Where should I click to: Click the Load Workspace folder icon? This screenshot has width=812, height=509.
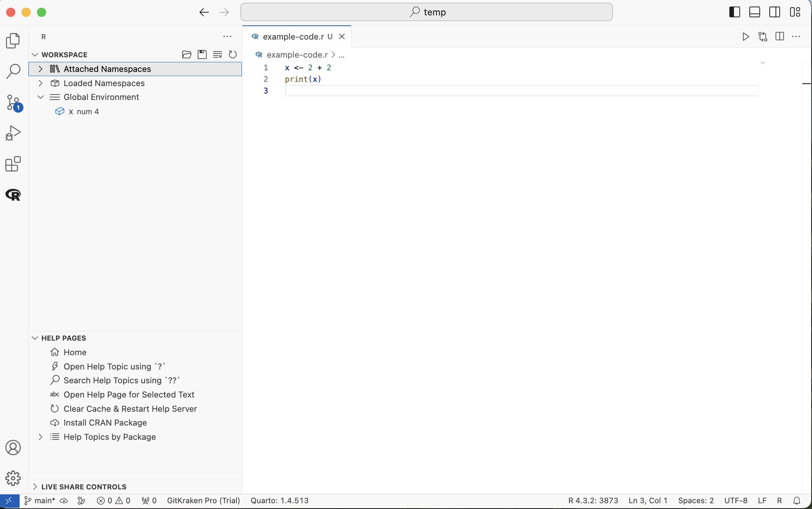[x=187, y=55]
